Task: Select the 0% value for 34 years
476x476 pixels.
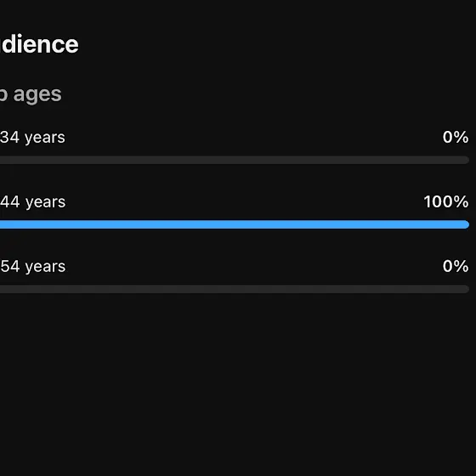Action: tap(456, 137)
